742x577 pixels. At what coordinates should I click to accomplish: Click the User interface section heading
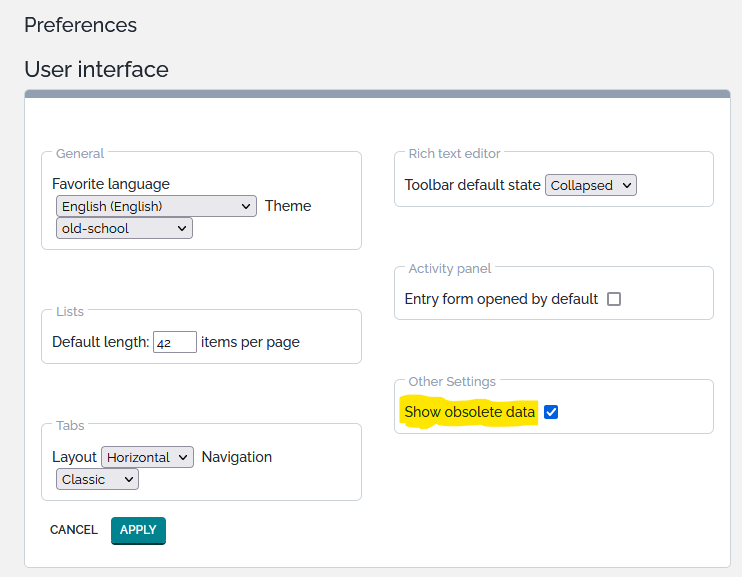click(96, 69)
